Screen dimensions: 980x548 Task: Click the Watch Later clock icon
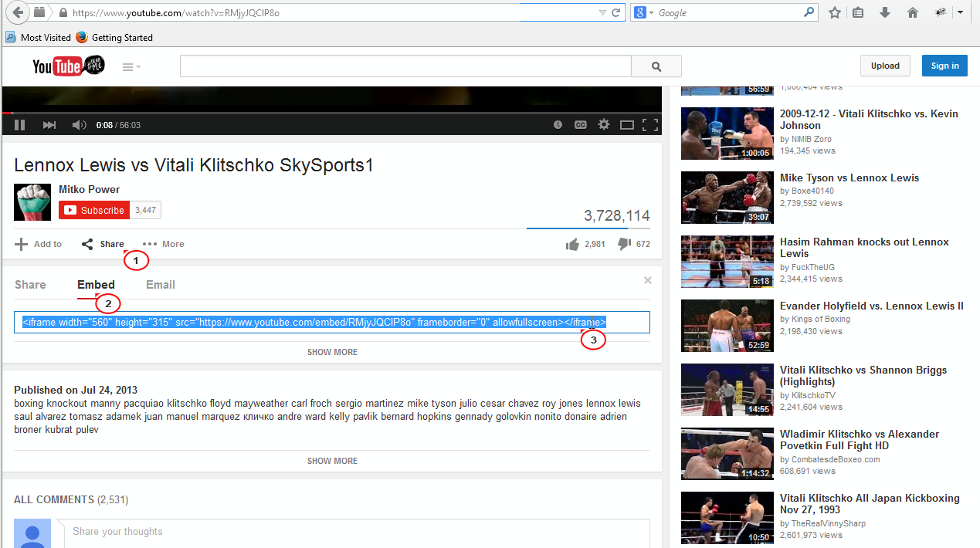[x=558, y=125]
